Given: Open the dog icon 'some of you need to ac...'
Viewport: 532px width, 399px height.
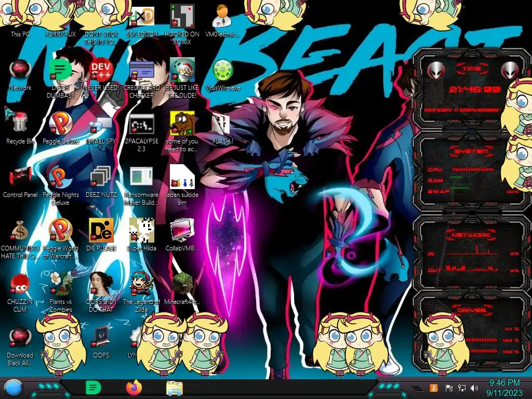Looking at the screenshot, I should [x=182, y=124].
